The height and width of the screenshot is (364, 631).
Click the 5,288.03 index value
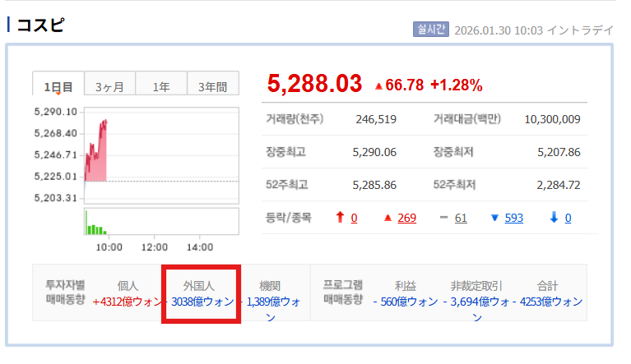pos(314,84)
